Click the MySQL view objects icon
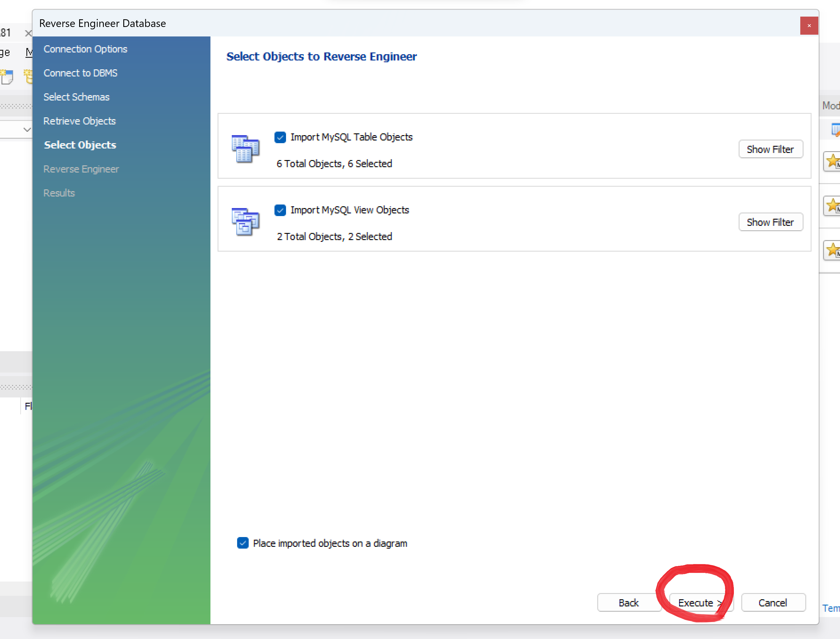 click(x=245, y=222)
